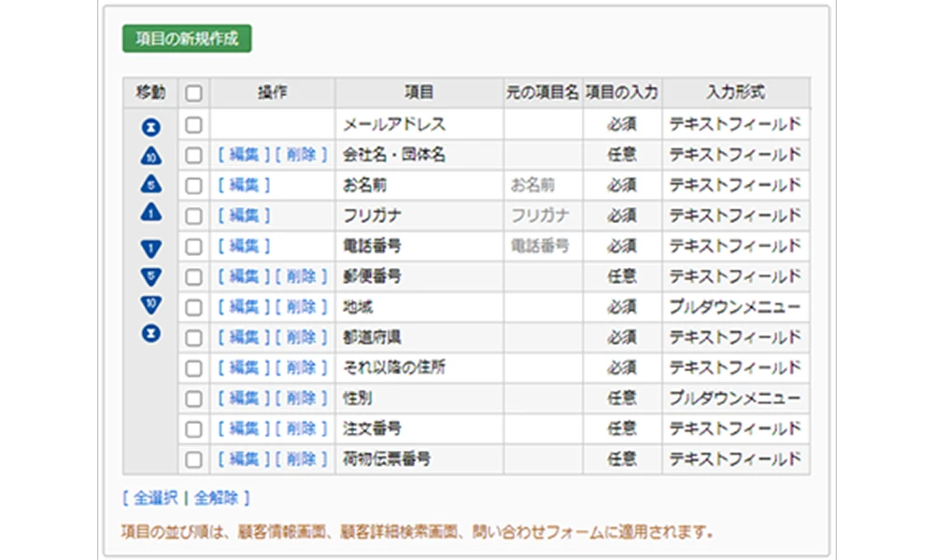The height and width of the screenshot is (560, 934).
Task: Click 編集 link for 都道府県
Action: 244,338
